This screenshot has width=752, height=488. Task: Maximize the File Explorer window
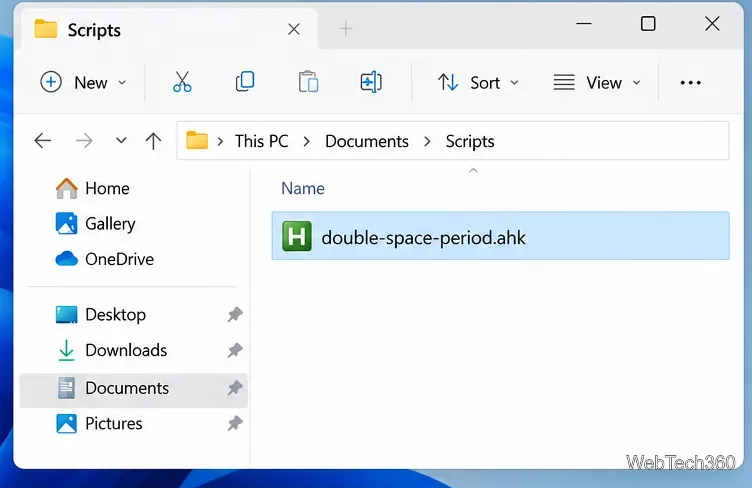click(648, 23)
